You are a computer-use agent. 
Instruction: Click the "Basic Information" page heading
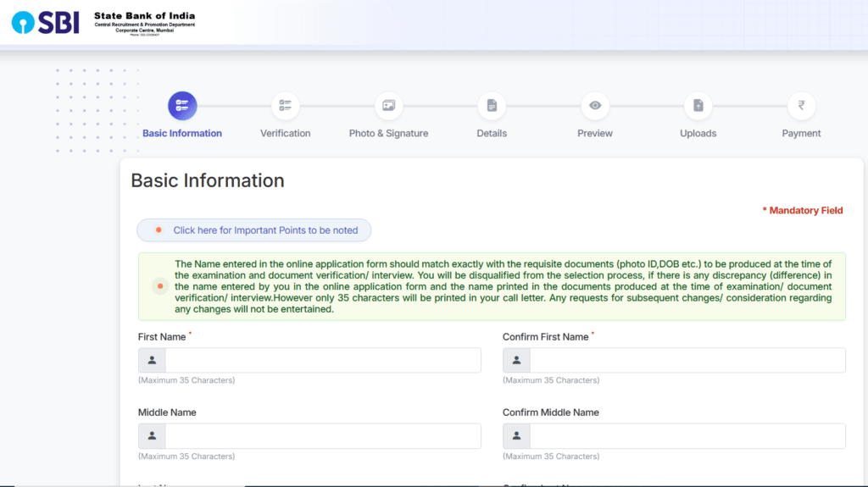click(208, 180)
